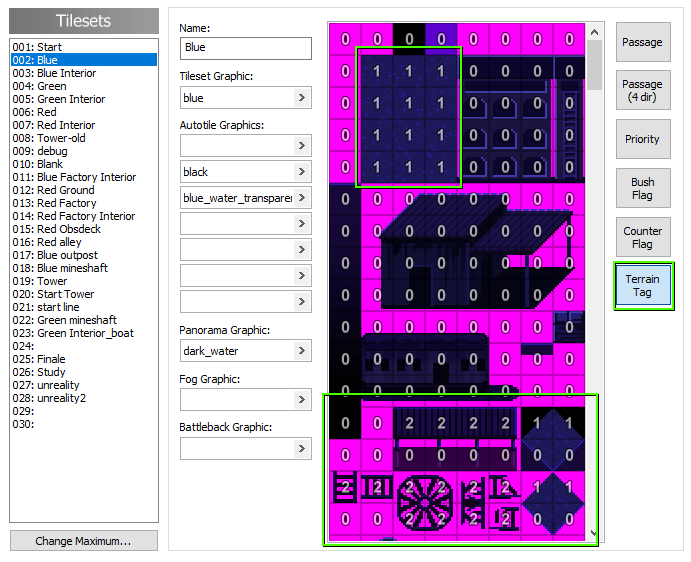
Task: Click the scroll down arrow of tile grid
Action: pyautogui.click(x=594, y=534)
